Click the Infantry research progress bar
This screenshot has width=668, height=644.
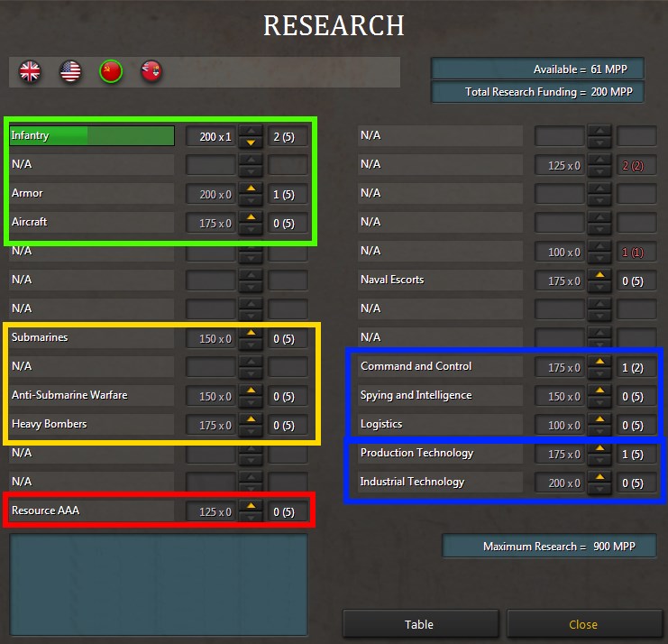point(92,135)
